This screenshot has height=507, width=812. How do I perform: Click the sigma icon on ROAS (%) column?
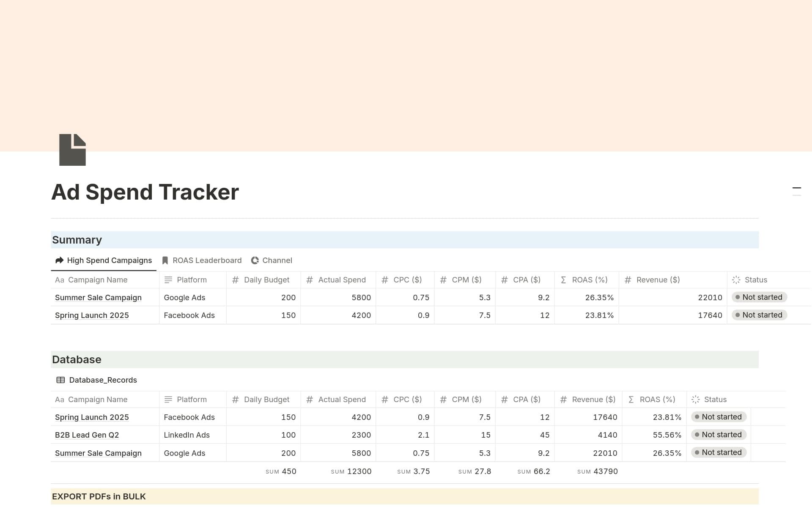563,280
